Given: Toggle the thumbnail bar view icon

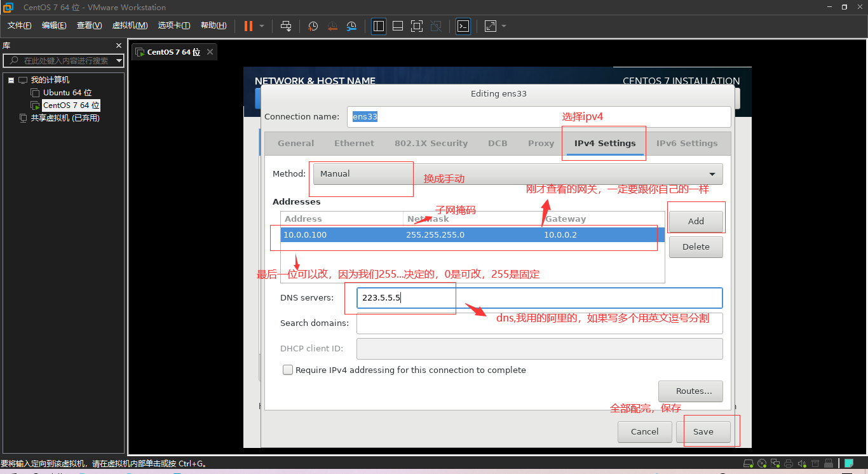Looking at the screenshot, I should coord(398,26).
